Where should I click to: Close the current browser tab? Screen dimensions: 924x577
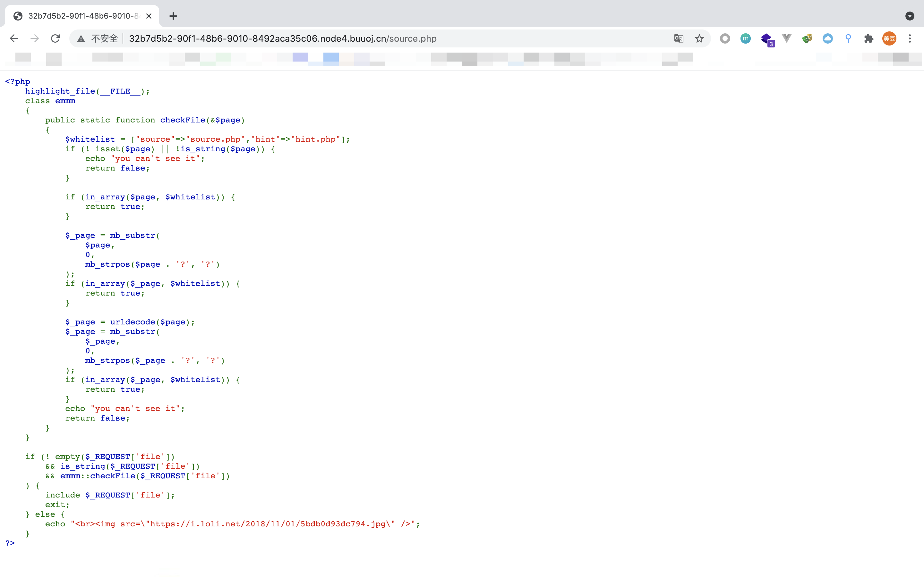(149, 16)
